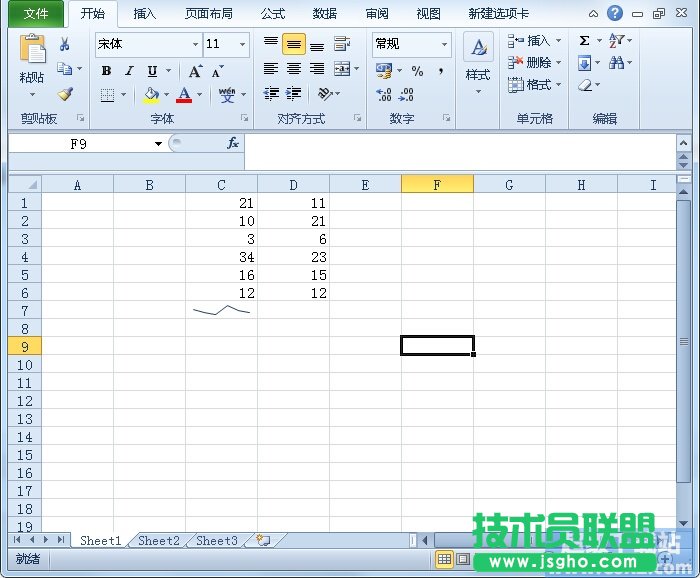Click the Format Painter brush icon
The width and height of the screenshot is (700, 578).
65,94
